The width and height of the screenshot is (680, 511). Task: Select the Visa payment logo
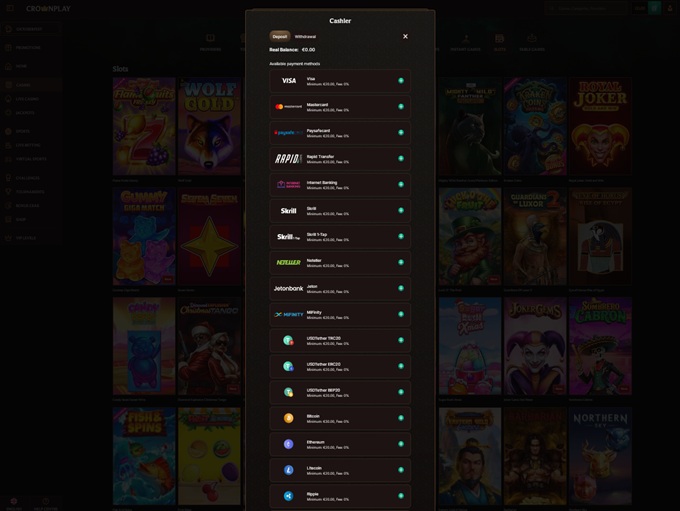pyautogui.click(x=288, y=80)
